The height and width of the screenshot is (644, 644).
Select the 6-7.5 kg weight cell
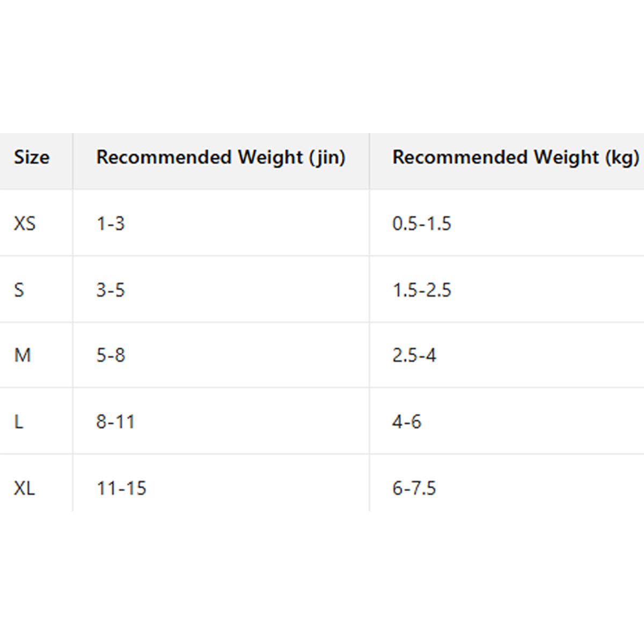tap(414, 488)
